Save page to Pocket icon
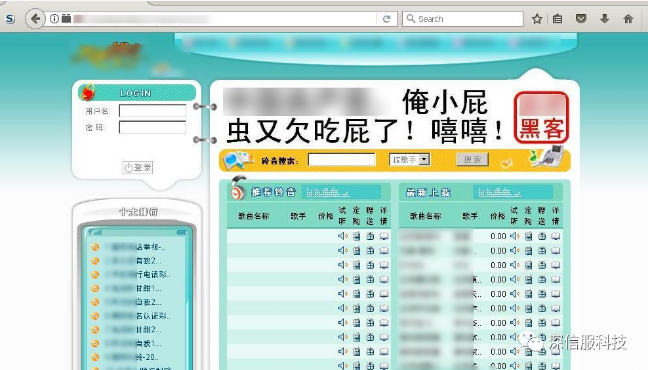 point(581,19)
